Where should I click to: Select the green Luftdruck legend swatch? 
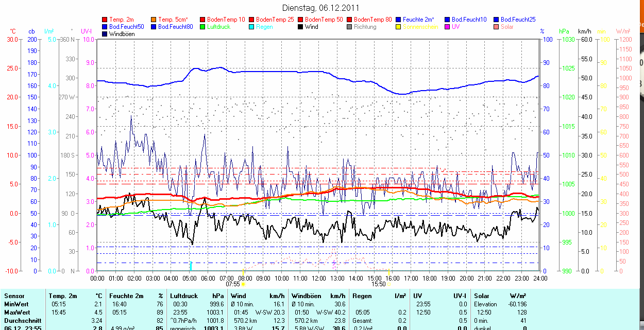point(203,27)
